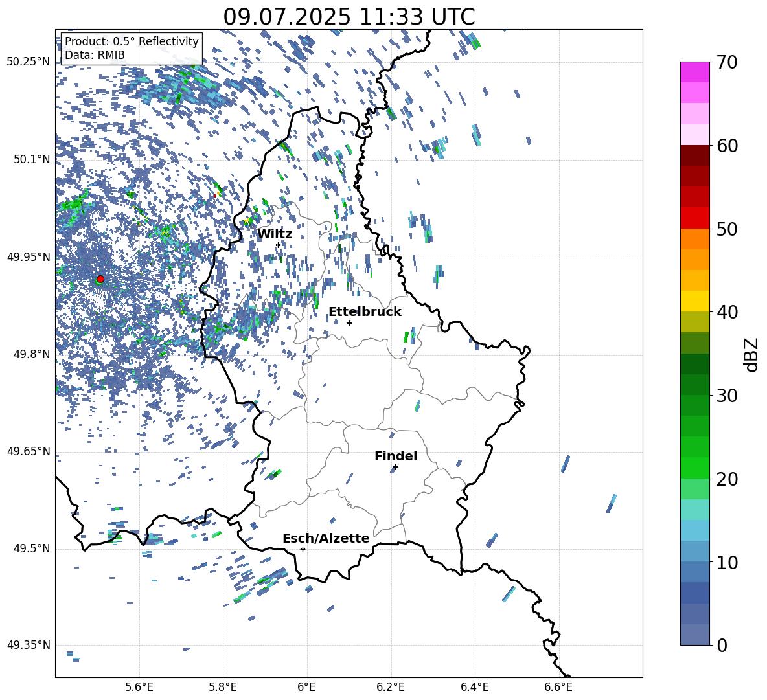Click the 49.35°N latitude label
This screenshot has width=767, height=700.
point(28,645)
